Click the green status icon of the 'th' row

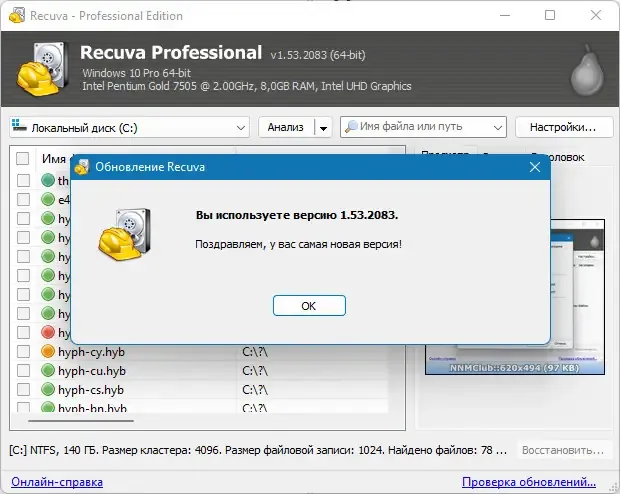tap(48, 180)
